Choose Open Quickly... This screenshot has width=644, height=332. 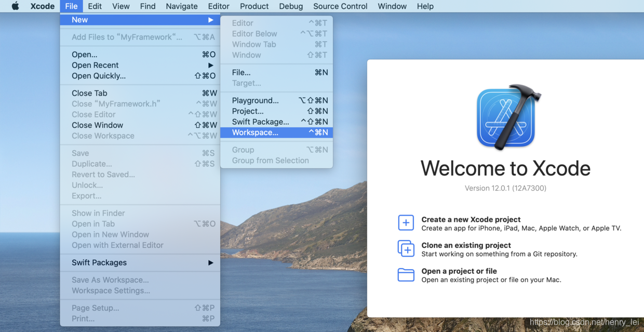pos(140,76)
